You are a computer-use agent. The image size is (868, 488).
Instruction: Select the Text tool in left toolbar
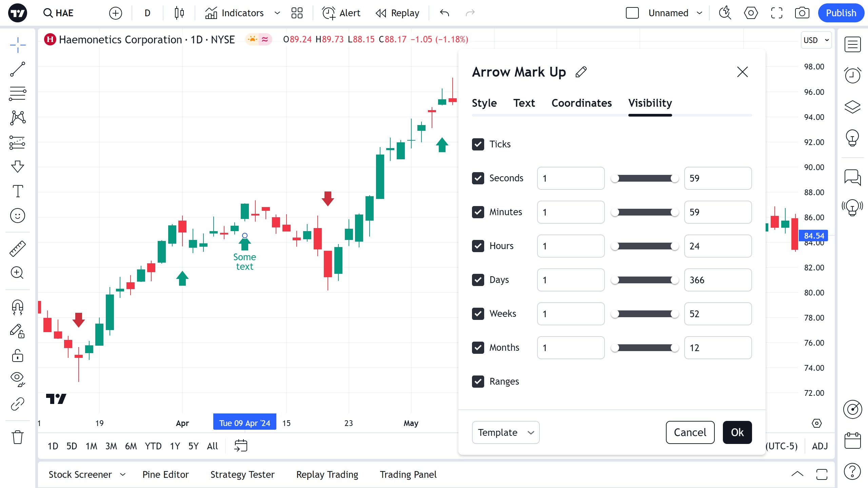[18, 191]
